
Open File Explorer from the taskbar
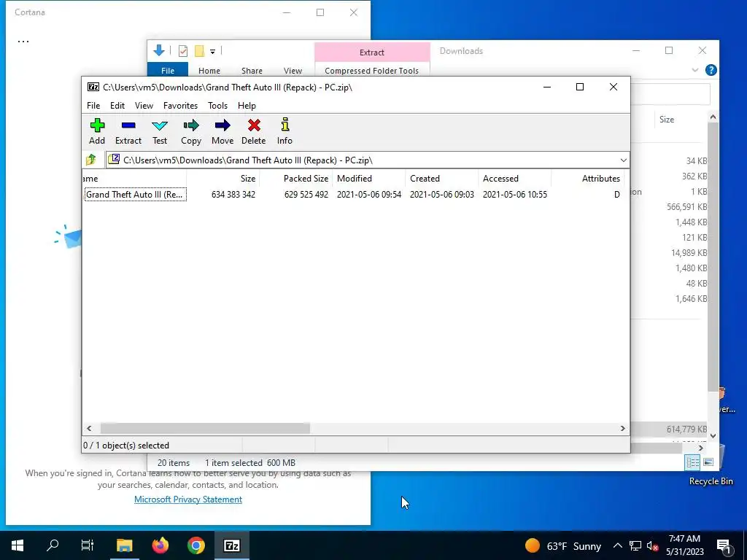coord(124,545)
